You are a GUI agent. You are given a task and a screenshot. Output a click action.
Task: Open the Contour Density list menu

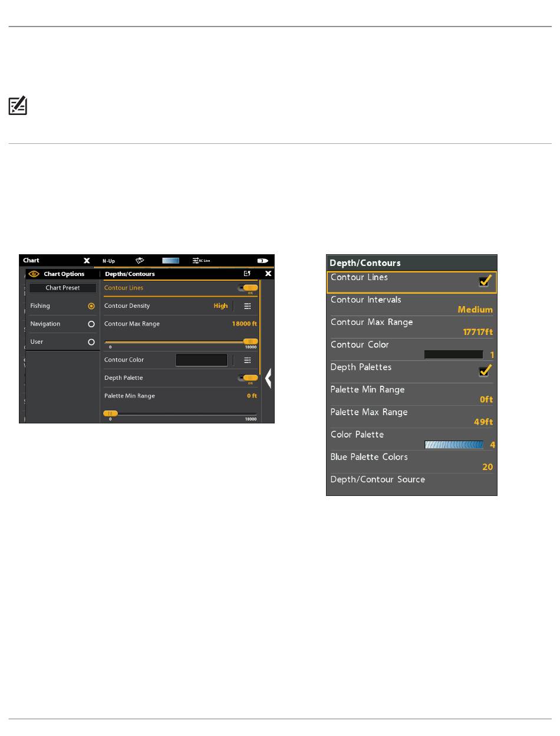point(248,306)
